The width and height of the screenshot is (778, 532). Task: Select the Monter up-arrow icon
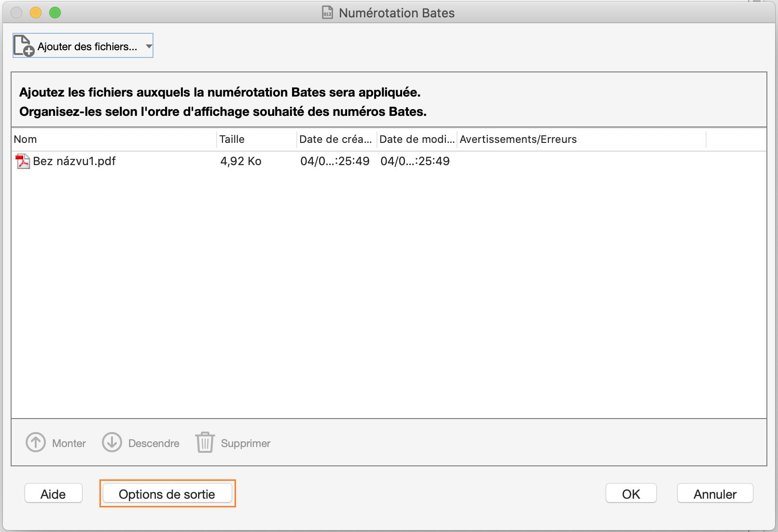pos(35,443)
